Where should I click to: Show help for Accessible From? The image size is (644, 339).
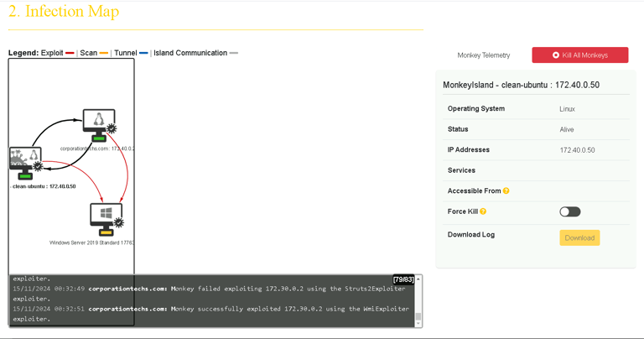pyautogui.click(x=506, y=190)
